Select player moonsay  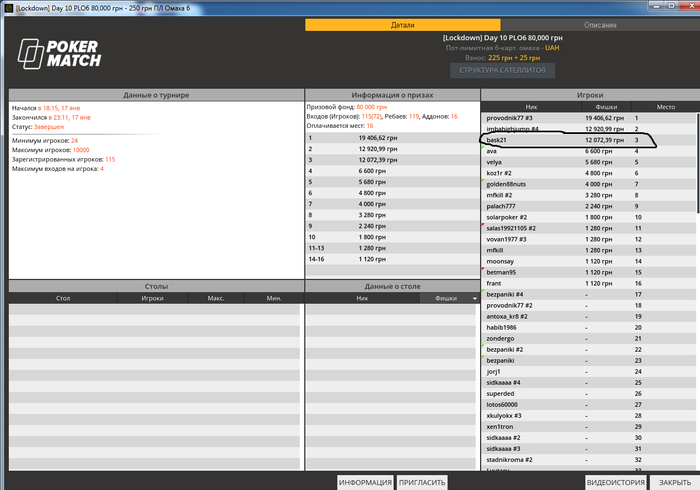[588, 261]
